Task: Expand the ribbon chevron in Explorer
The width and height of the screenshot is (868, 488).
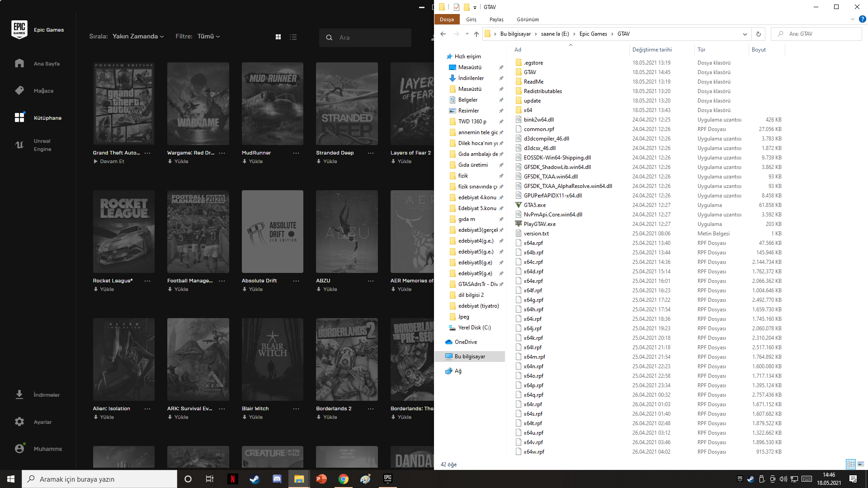Action: (x=853, y=19)
